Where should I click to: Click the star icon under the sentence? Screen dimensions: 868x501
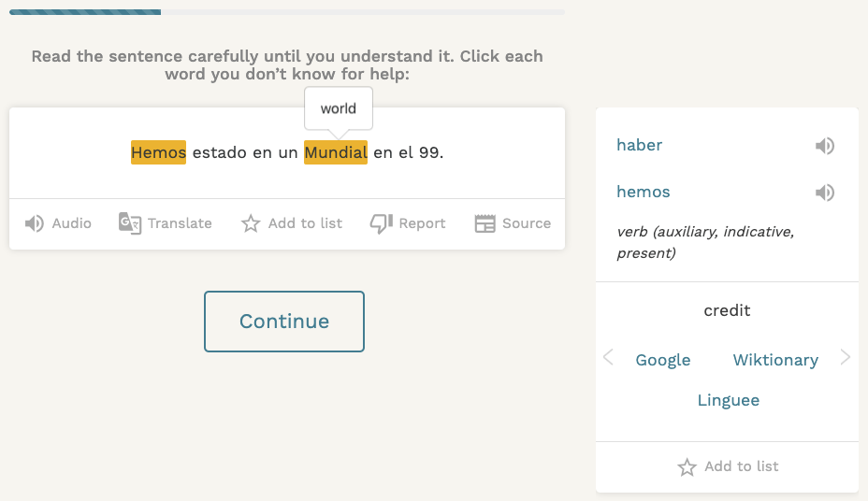click(x=251, y=223)
